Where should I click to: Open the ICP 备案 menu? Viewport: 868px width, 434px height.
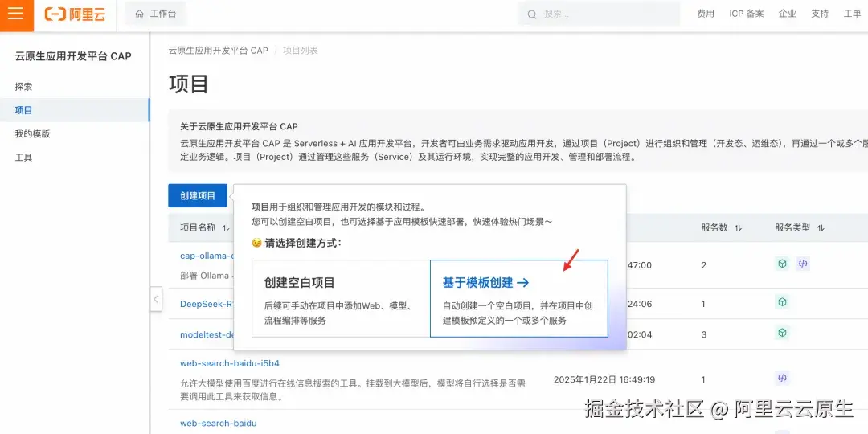coord(746,14)
